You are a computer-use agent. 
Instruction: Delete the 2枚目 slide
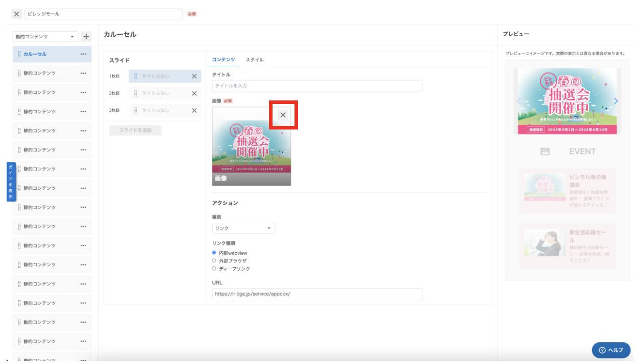point(194,93)
